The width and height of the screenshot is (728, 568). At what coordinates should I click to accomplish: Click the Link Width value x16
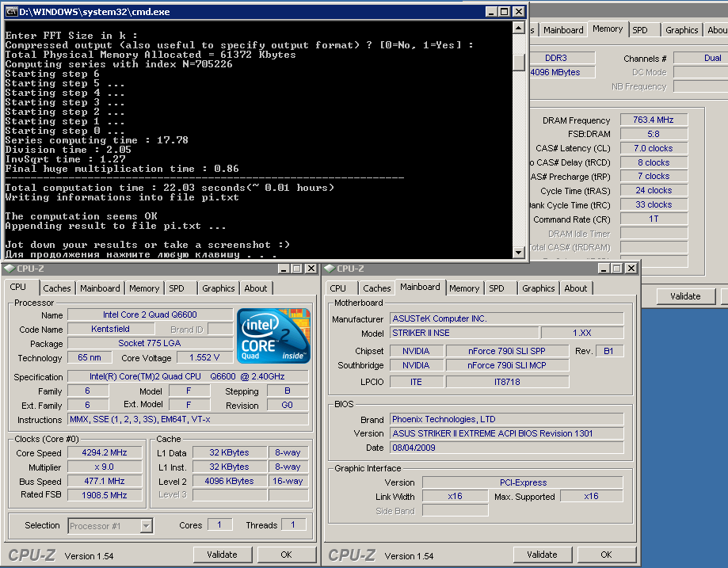point(455,497)
